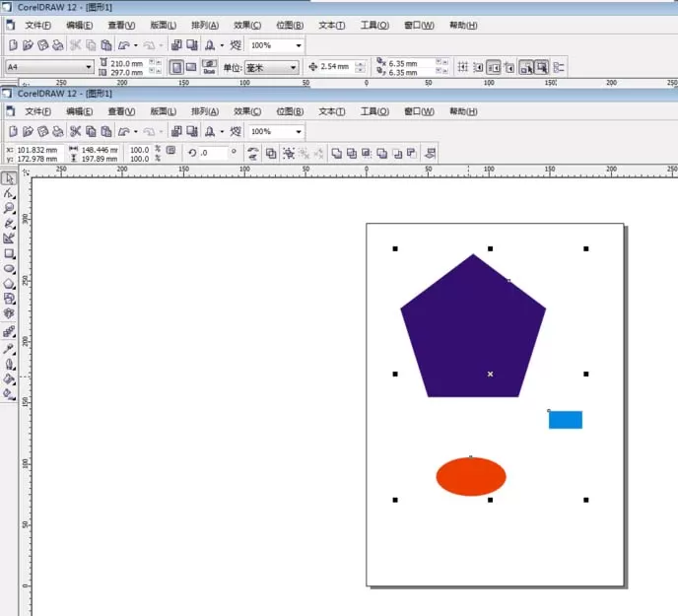Click Cut scissors icon in lower window toolbar
Viewport: 678px width, 616px height.
pyautogui.click(x=75, y=131)
